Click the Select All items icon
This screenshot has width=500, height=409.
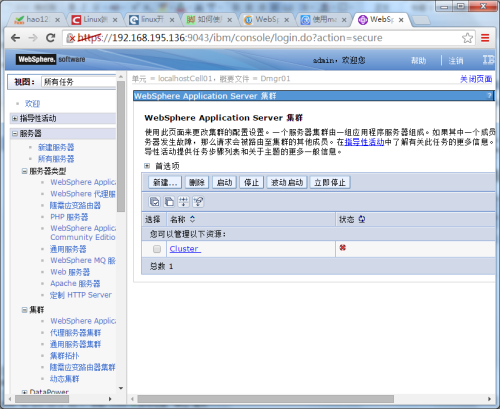tap(154, 202)
